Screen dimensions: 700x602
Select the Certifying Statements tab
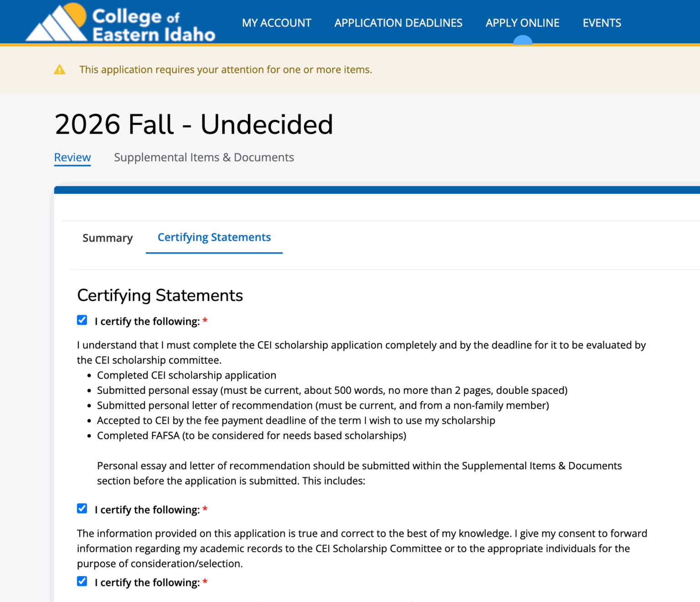[x=214, y=237]
